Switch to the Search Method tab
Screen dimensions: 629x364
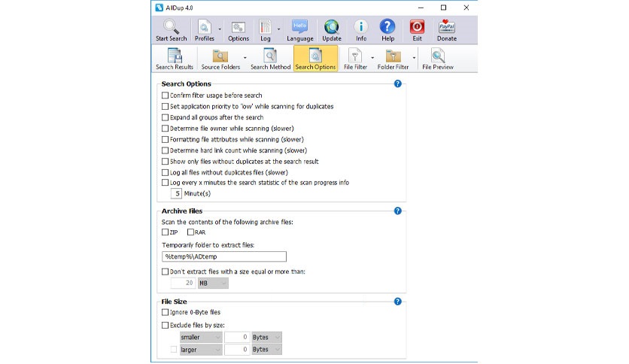point(270,58)
